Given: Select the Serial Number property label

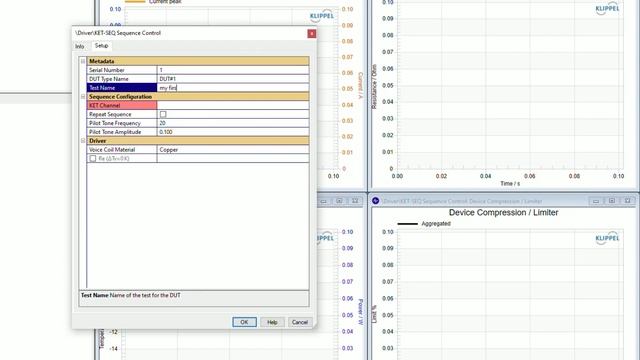Looking at the screenshot, I should click(122, 70).
